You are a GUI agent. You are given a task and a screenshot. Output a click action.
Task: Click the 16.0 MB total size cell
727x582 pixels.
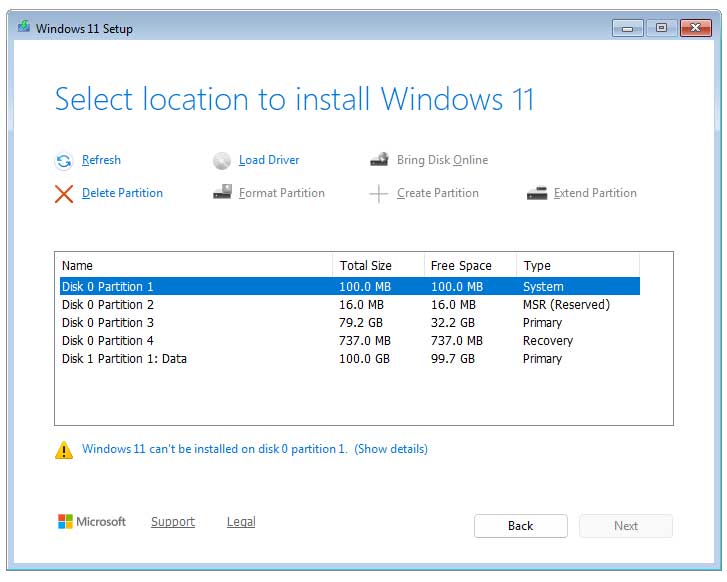(362, 305)
